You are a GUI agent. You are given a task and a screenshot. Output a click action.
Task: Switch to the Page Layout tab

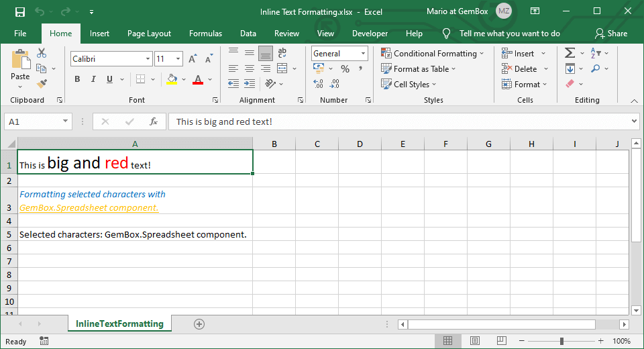pos(149,34)
